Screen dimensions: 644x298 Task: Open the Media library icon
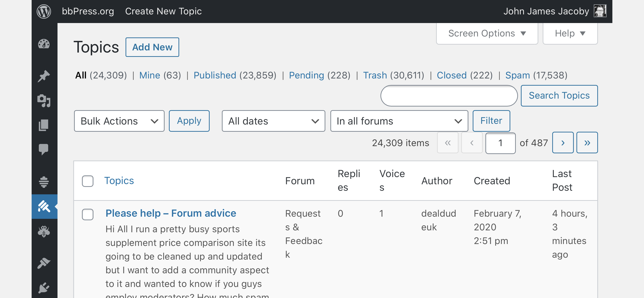tap(44, 101)
